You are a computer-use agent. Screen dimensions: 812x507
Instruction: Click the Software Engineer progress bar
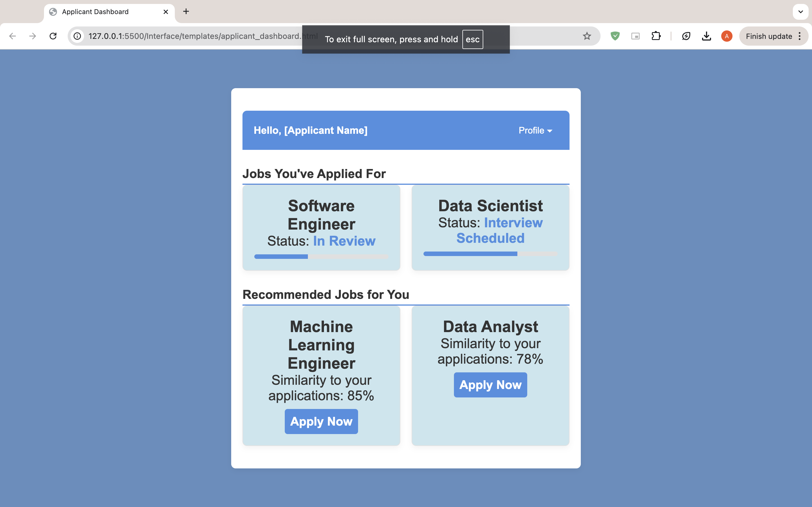(x=321, y=257)
